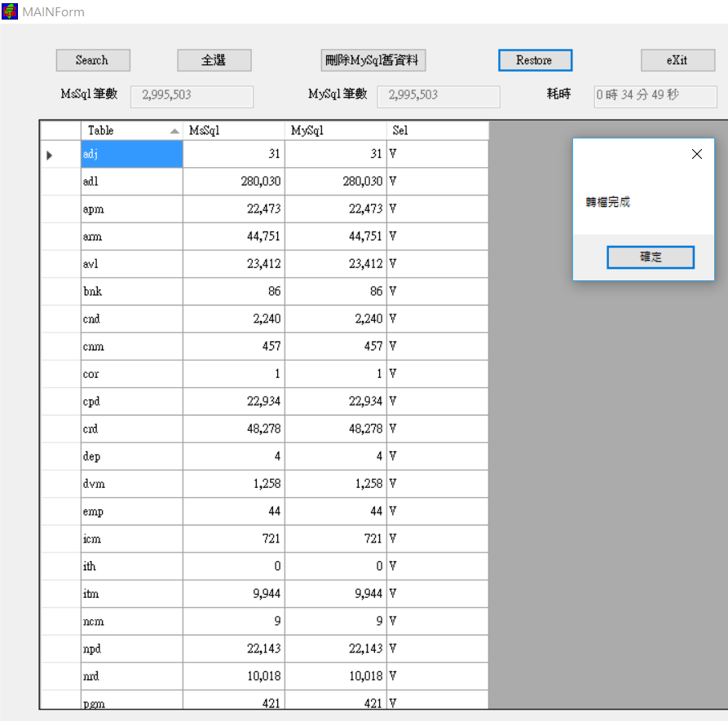Select the emp table name cell

132,512
